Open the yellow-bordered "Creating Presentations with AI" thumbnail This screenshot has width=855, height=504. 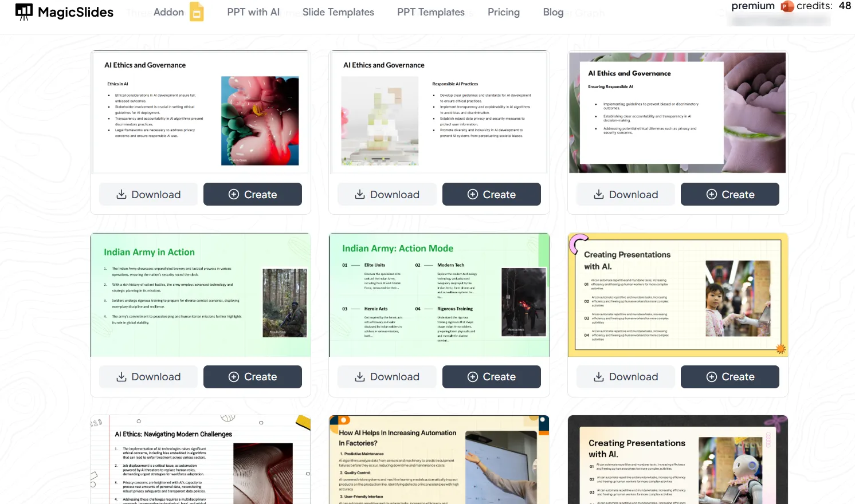coord(677,295)
